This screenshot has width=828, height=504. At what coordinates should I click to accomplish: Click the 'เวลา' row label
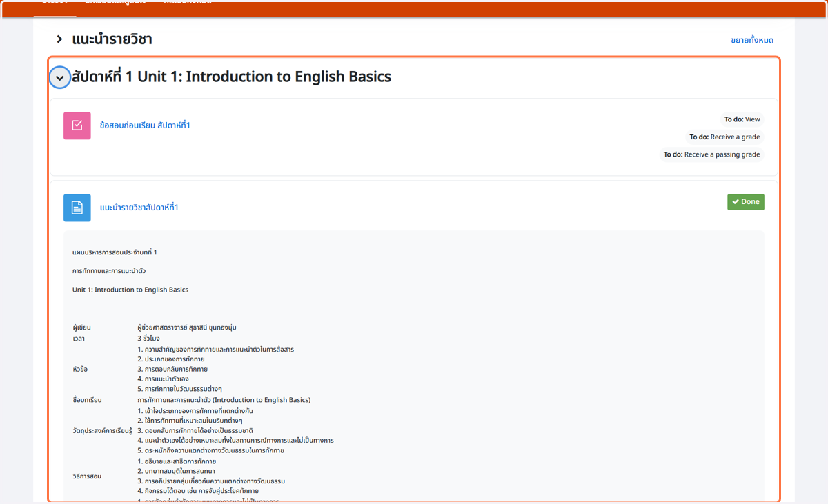[x=79, y=339]
